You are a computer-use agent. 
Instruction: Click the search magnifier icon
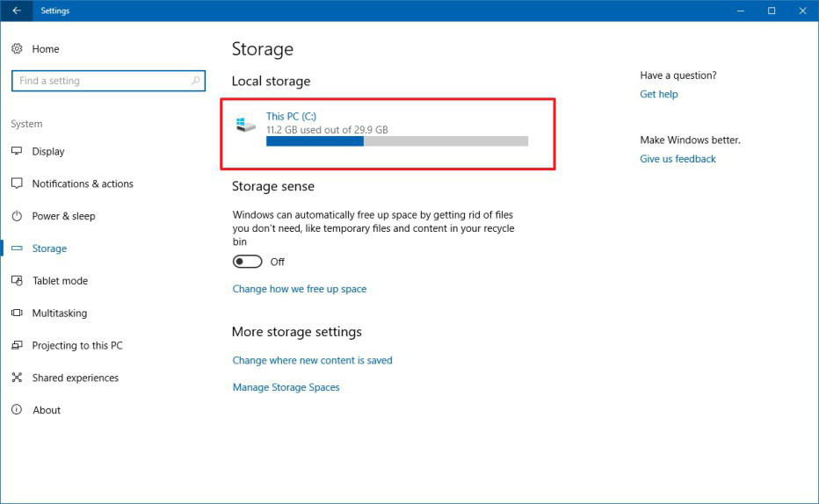pos(195,81)
